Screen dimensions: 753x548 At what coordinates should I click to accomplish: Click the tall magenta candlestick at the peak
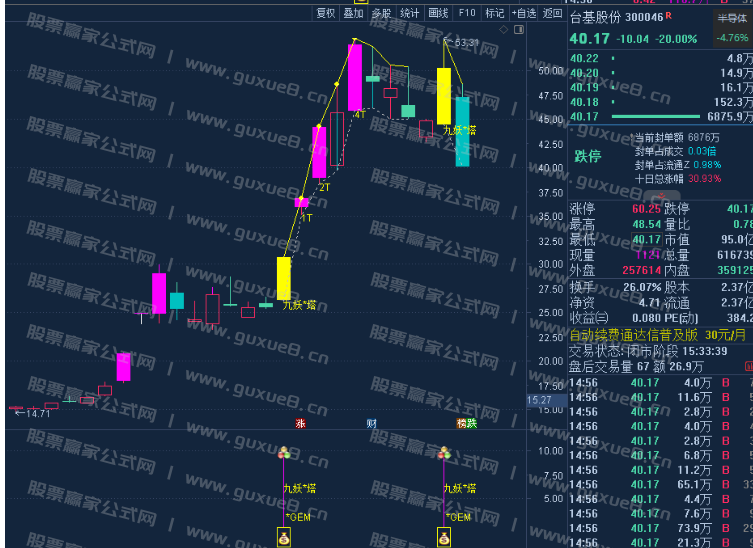tap(355, 77)
